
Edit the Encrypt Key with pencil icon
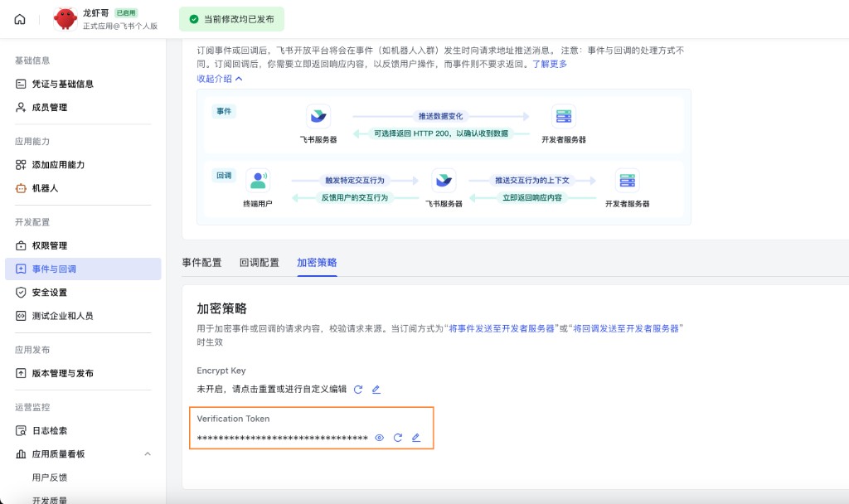[x=376, y=389]
